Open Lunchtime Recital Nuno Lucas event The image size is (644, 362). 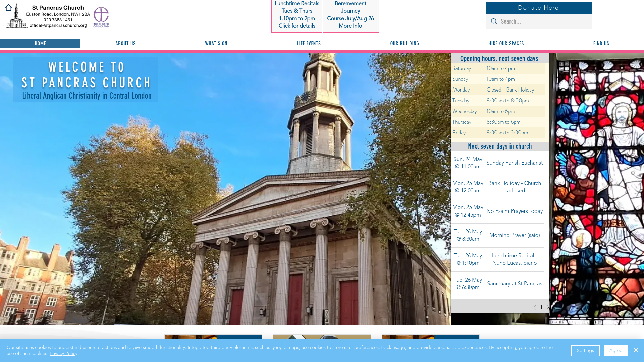point(515,259)
